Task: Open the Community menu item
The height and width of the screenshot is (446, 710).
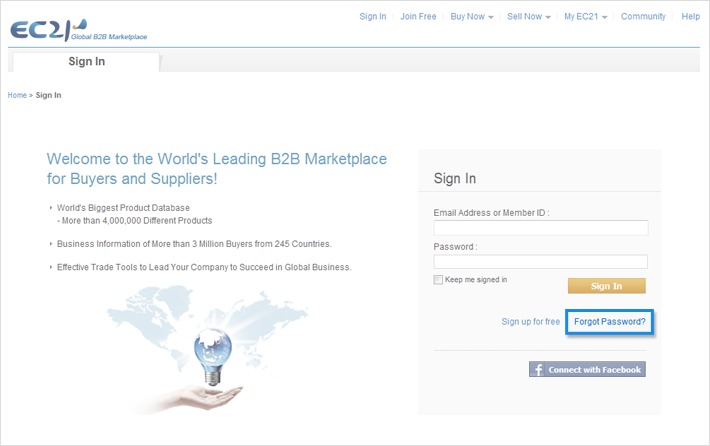Action: coord(643,17)
